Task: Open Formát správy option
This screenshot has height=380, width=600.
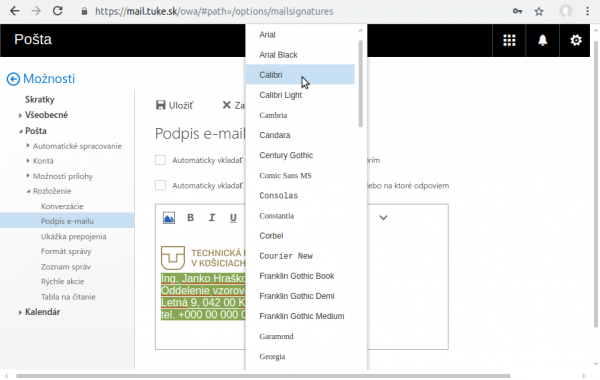Action: 66,251
